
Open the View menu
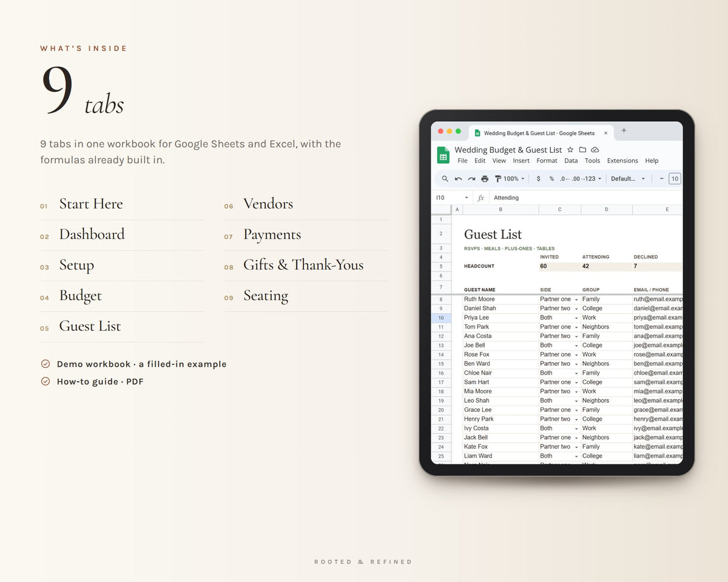[499, 161]
